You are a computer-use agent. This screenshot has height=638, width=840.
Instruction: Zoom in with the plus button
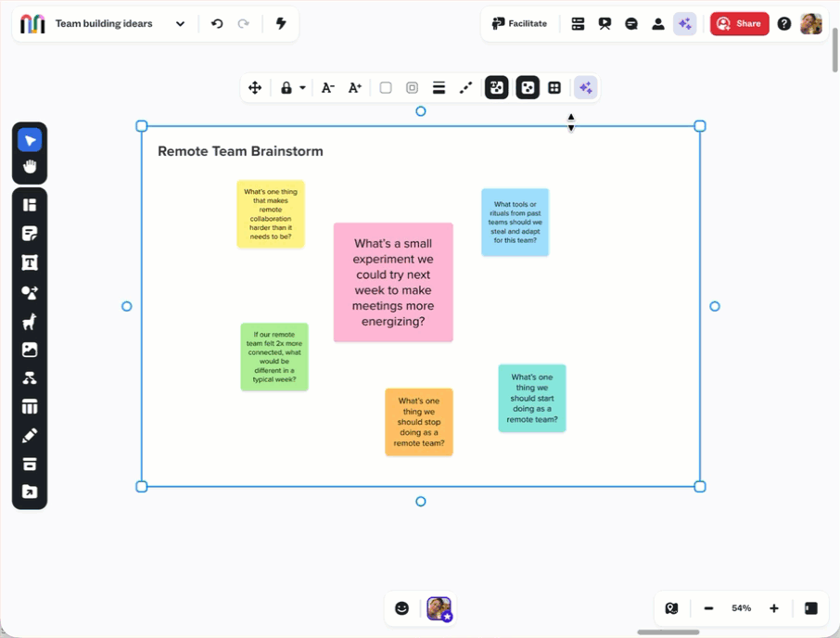(774, 608)
